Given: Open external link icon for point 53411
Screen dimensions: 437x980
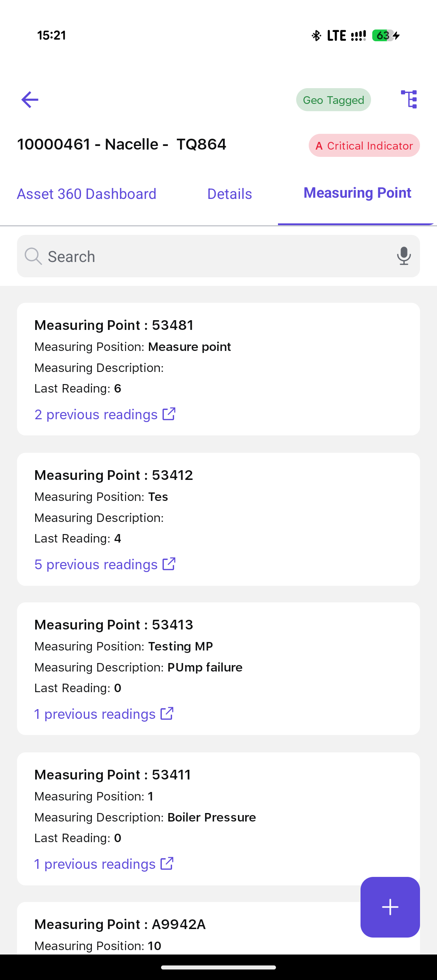Looking at the screenshot, I should pyautogui.click(x=167, y=864).
